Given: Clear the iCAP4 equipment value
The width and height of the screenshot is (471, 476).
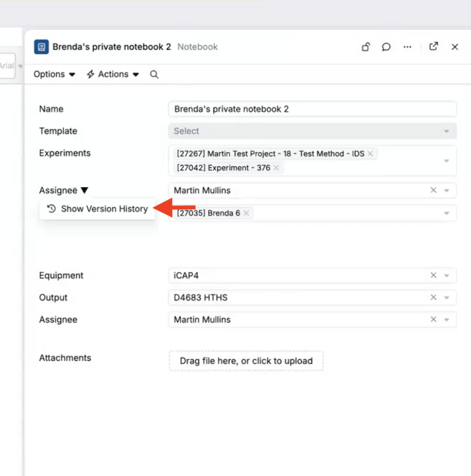Looking at the screenshot, I should 433,275.
